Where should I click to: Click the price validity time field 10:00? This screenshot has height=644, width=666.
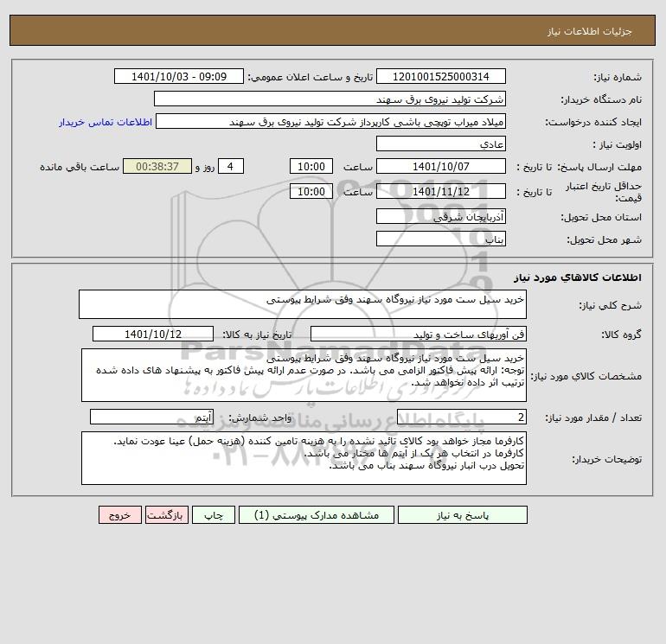coord(311,191)
